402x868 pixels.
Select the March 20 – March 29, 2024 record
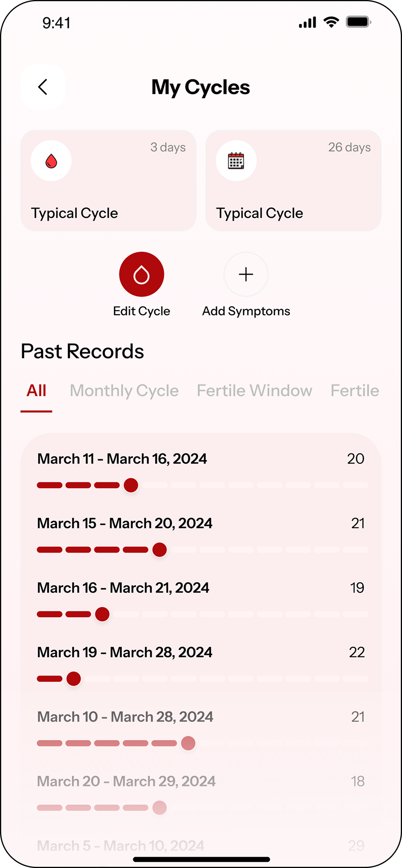pyautogui.click(x=126, y=781)
